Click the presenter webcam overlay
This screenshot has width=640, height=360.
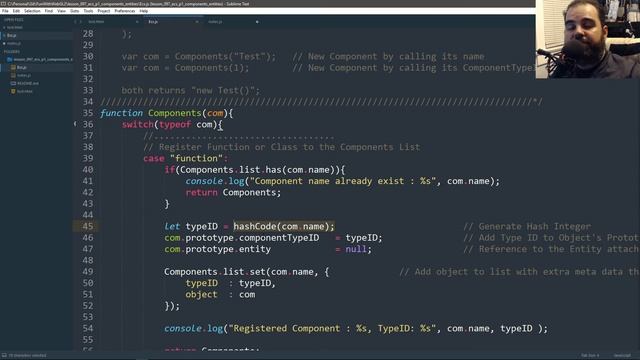pos(588,39)
